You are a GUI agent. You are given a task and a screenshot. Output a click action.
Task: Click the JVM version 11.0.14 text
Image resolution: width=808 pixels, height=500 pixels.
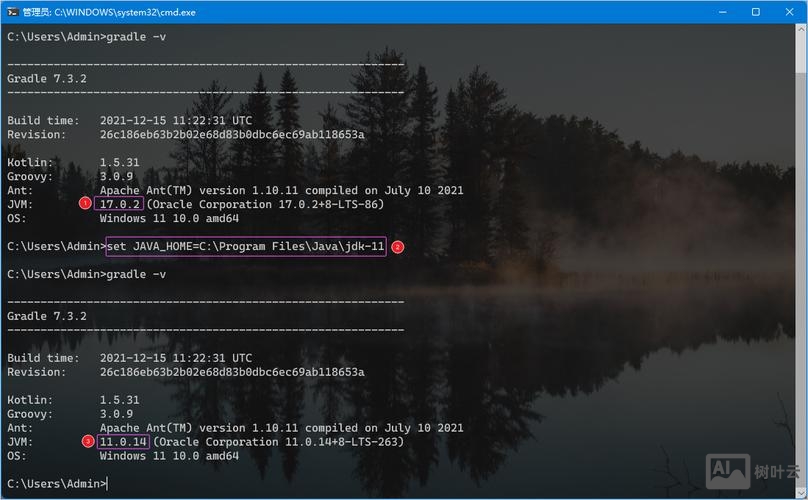coord(123,442)
